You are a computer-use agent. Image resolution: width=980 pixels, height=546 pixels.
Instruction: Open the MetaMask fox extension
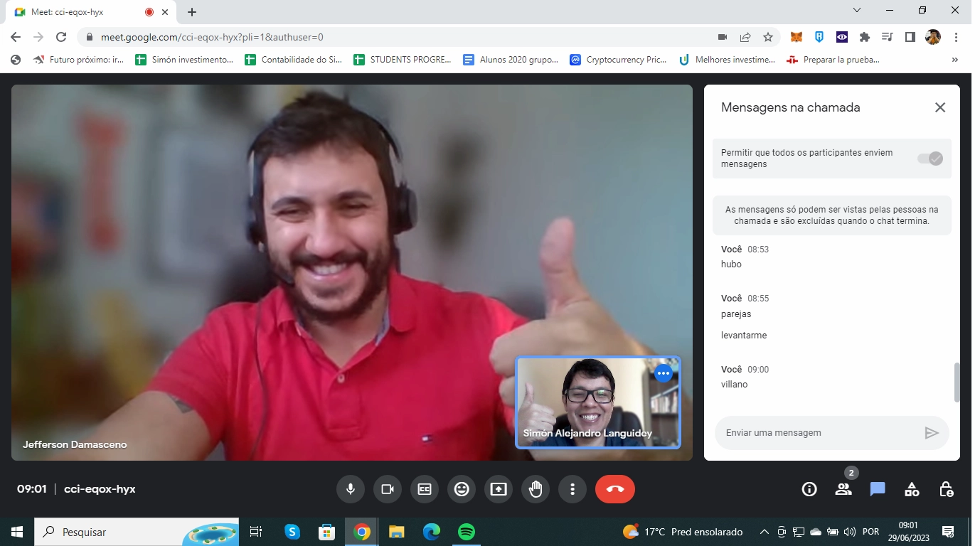coord(797,37)
